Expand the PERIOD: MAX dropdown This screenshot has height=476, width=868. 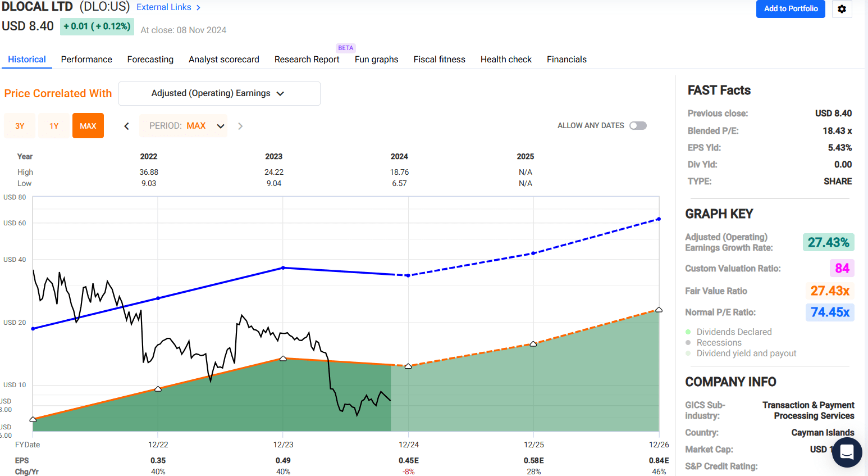[184, 126]
